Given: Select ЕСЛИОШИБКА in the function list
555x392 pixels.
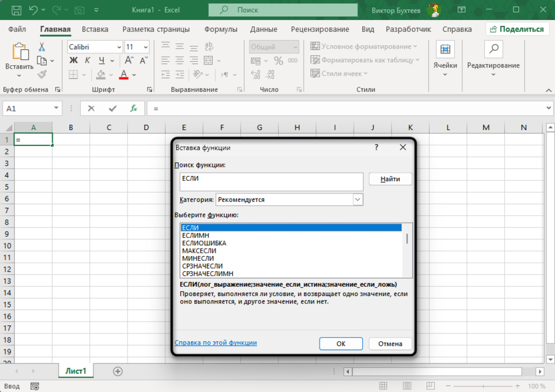Looking at the screenshot, I should 203,243.
